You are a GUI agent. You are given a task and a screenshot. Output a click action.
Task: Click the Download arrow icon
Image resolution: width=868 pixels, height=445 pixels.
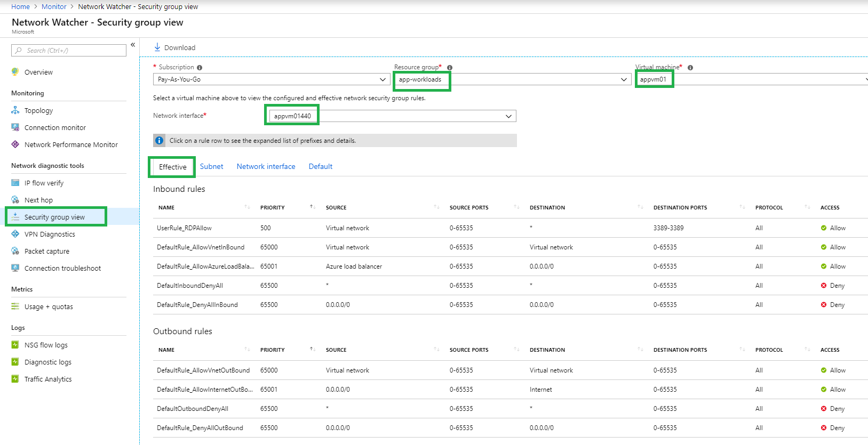click(x=157, y=47)
